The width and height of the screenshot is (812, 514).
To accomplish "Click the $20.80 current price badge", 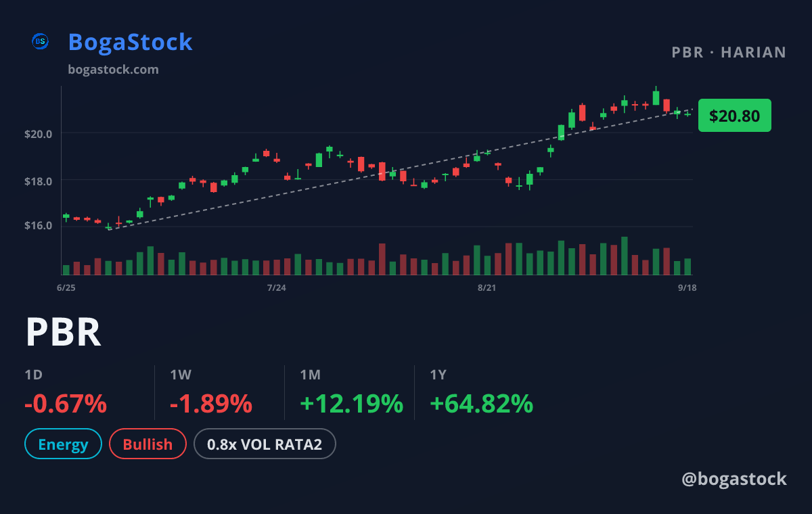I will click(x=735, y=116).
